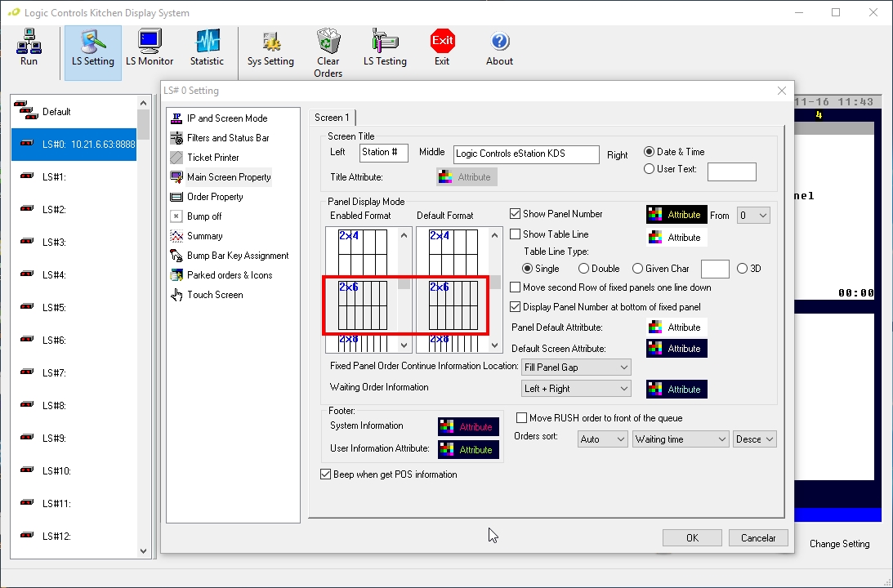
Task: Open the Waiting time sort dropdown
Action: tap(681, 439)
